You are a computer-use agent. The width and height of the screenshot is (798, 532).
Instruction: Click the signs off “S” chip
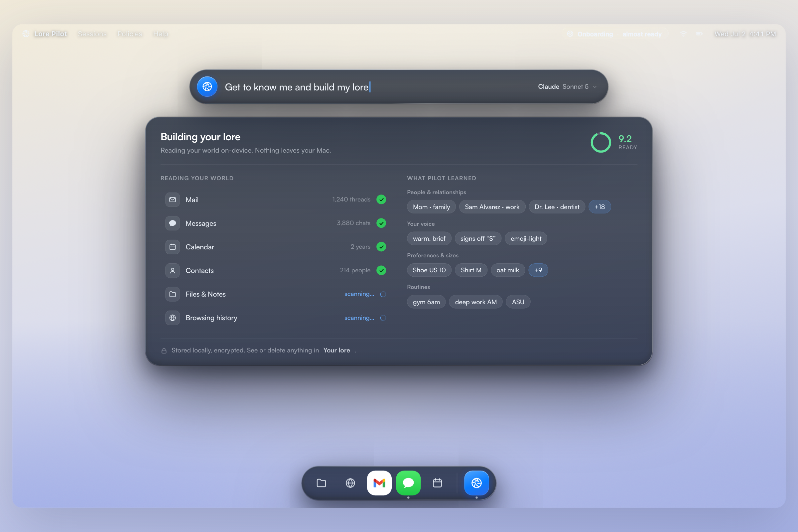pyautogui.click(x=478, y=238)
